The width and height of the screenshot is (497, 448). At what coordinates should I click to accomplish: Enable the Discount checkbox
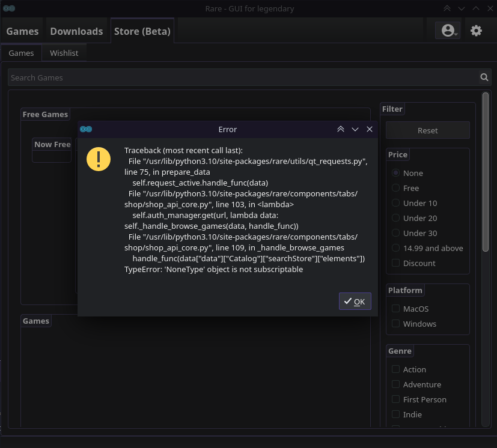pos(395,263)
